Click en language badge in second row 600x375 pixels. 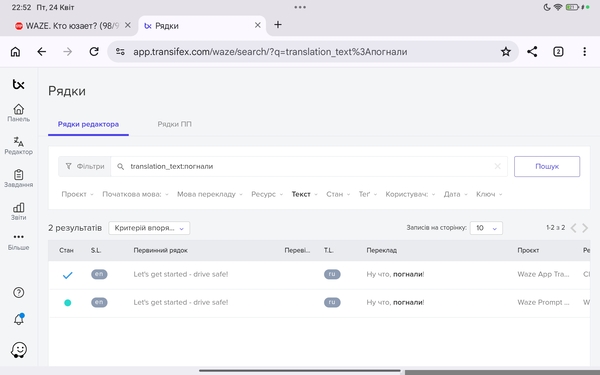tap(99, 302)
